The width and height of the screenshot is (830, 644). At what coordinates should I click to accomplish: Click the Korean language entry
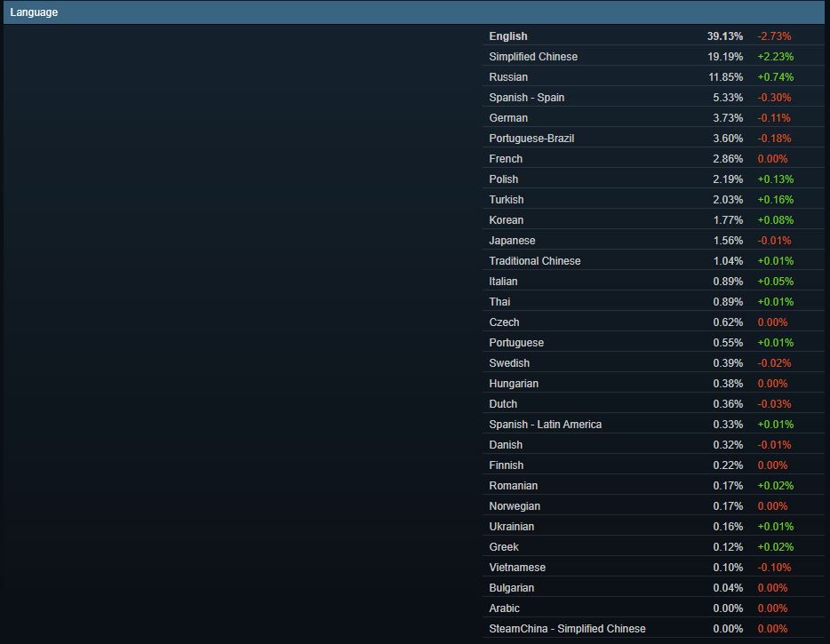(x=653, y=220)
